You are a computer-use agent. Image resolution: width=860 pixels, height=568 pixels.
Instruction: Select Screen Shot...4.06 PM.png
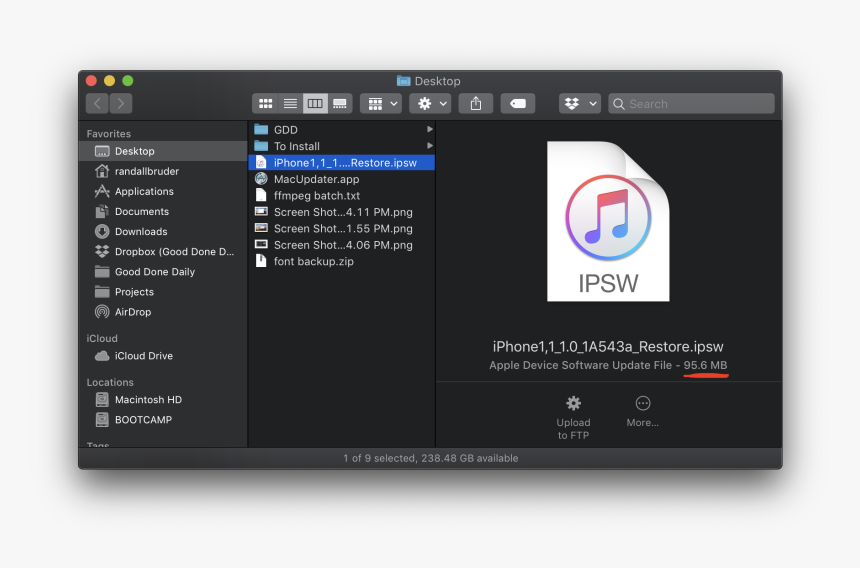click(x=342, y=245)
